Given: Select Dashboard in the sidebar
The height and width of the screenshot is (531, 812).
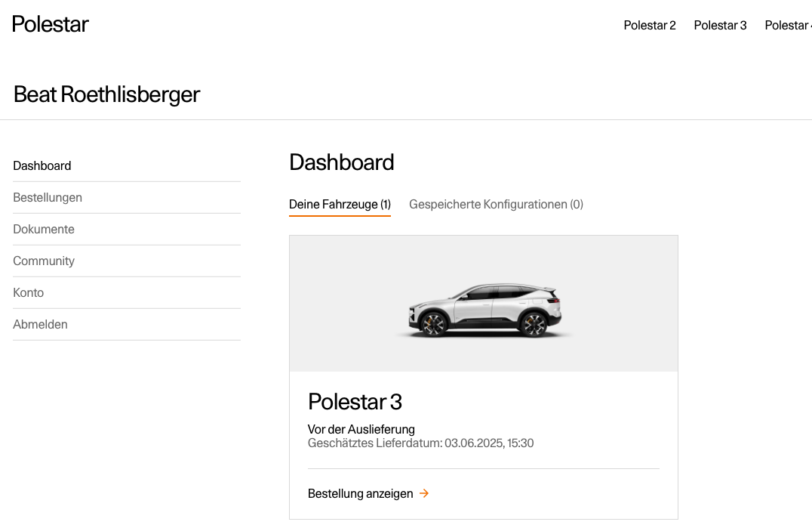Looking at the screenshot, I should (x=42, y=166).
